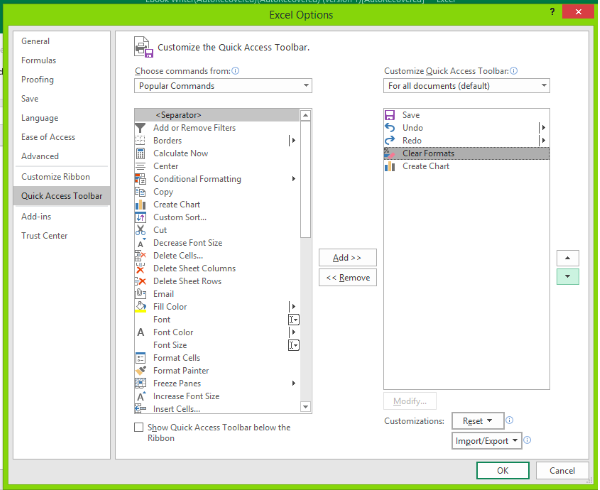Click the Font Size combo box indicator
The height and width of the screenshot is (490, 600).
[293, 345]
